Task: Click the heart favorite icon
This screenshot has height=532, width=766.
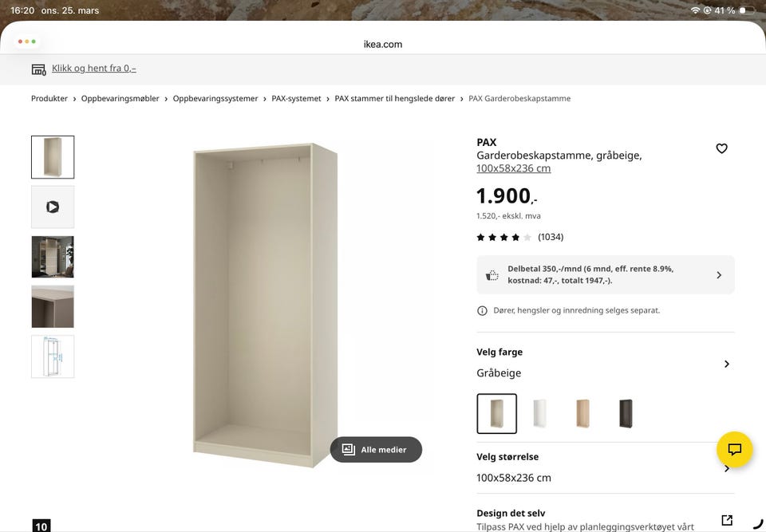Action: pos(721,148)
